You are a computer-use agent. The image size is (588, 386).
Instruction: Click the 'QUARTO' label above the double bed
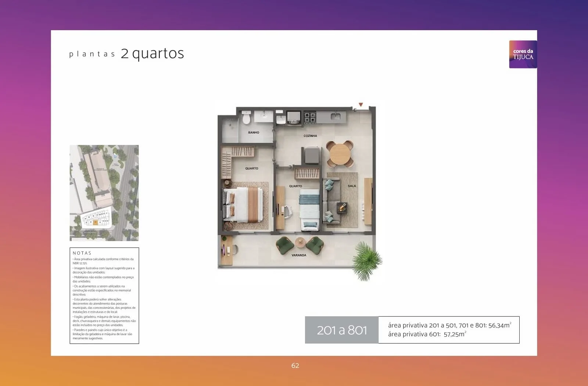click(x=252, y=168)
